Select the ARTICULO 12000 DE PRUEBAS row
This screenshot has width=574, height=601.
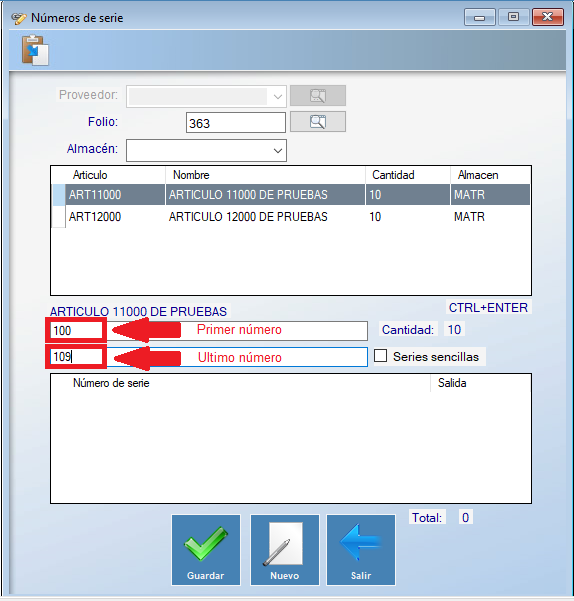291,217
